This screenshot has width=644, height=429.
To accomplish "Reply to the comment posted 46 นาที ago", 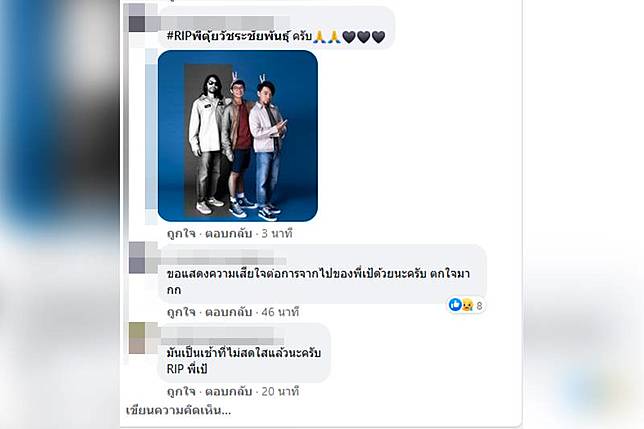I will point(228,312).
